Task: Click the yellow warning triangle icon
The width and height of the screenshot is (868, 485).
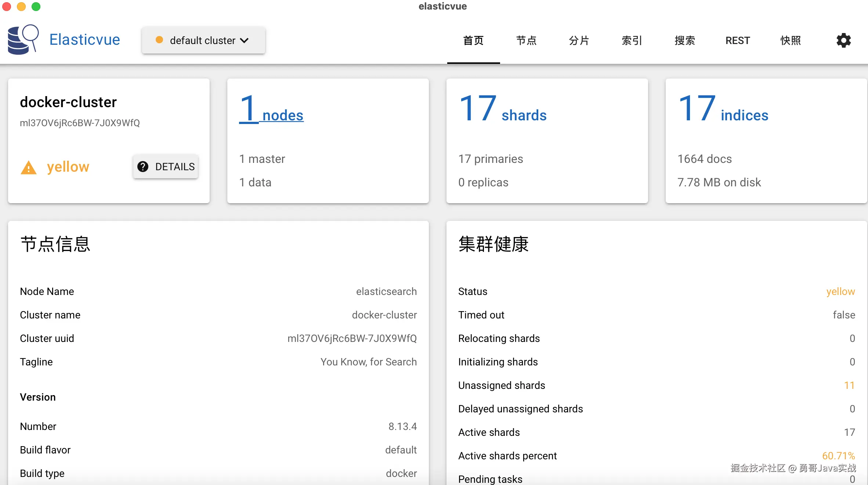Action: 29,168
